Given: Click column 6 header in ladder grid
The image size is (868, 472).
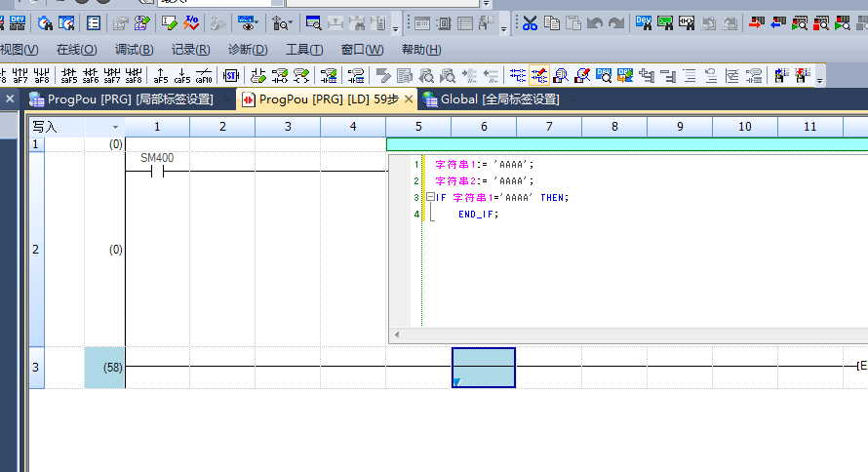Looking at the screenshot, I should point(484,127).
